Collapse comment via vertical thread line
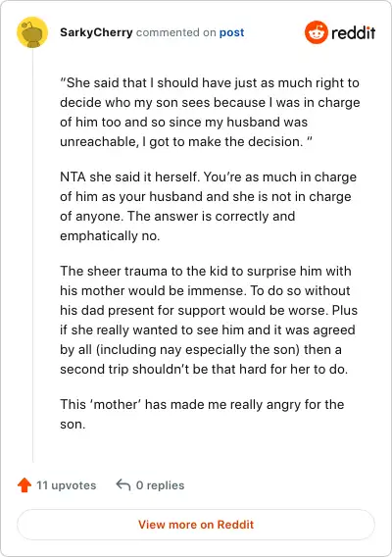Image resolution: width=392 pixels, height=557 pixels. pyautogui.click(x=32, y=256)
